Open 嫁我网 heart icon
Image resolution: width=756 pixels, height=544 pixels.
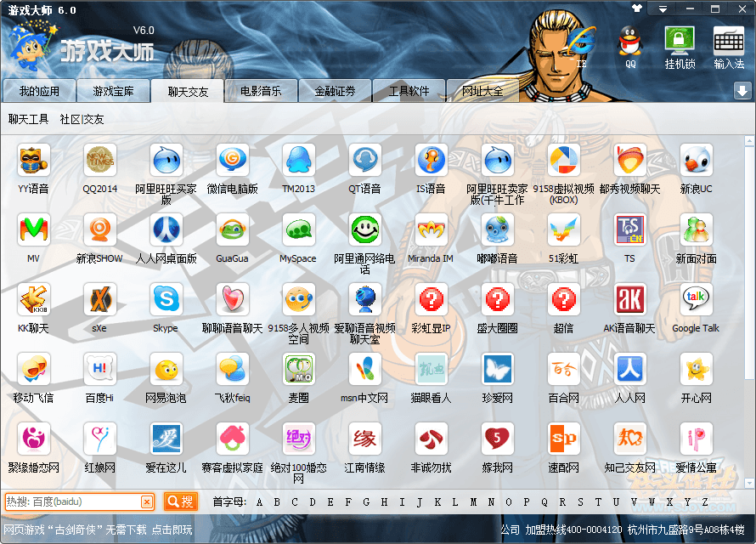498,439
